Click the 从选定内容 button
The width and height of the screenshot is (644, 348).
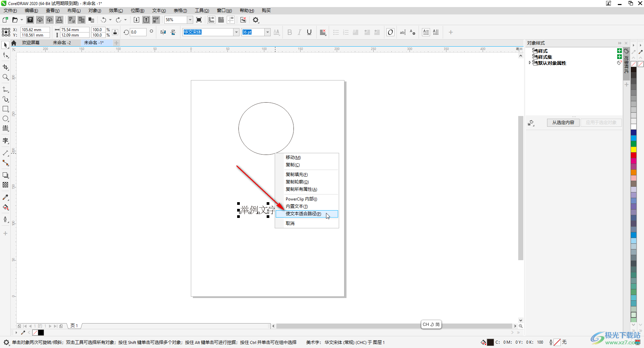coord(563,122)
